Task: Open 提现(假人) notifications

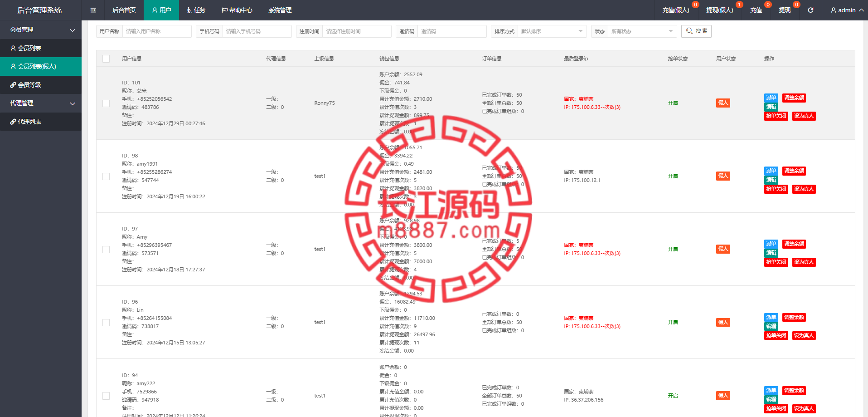Action: [719, 10]
